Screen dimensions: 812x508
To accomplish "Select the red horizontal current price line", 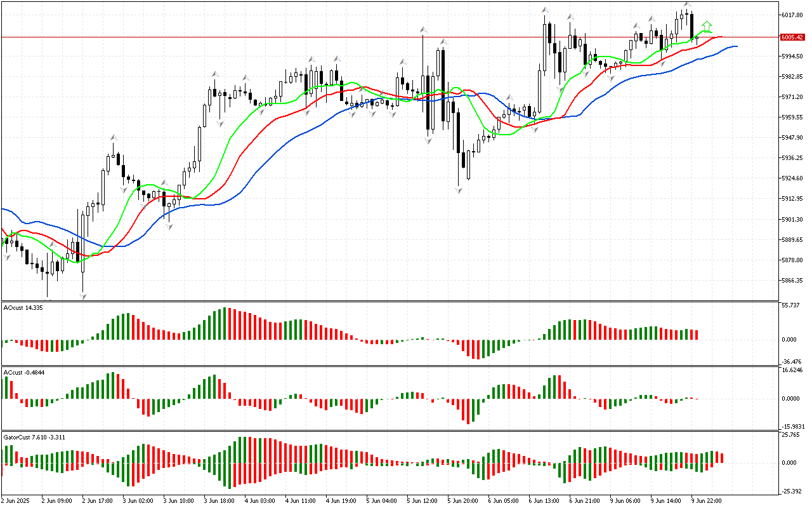I will [x=381, y=37].
